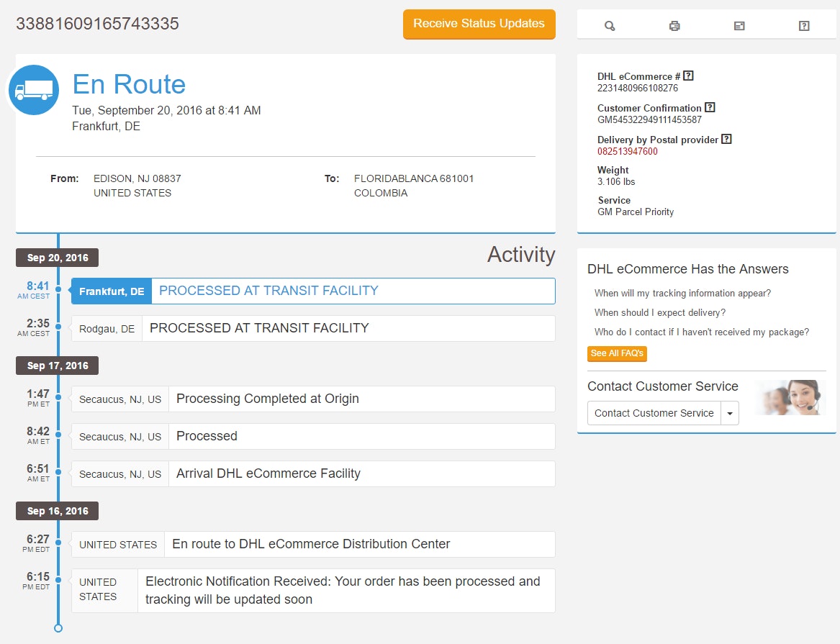The image size is (840, 644).
Task: Open the See All FAQ's button
Action: click(x=617, y=353)
